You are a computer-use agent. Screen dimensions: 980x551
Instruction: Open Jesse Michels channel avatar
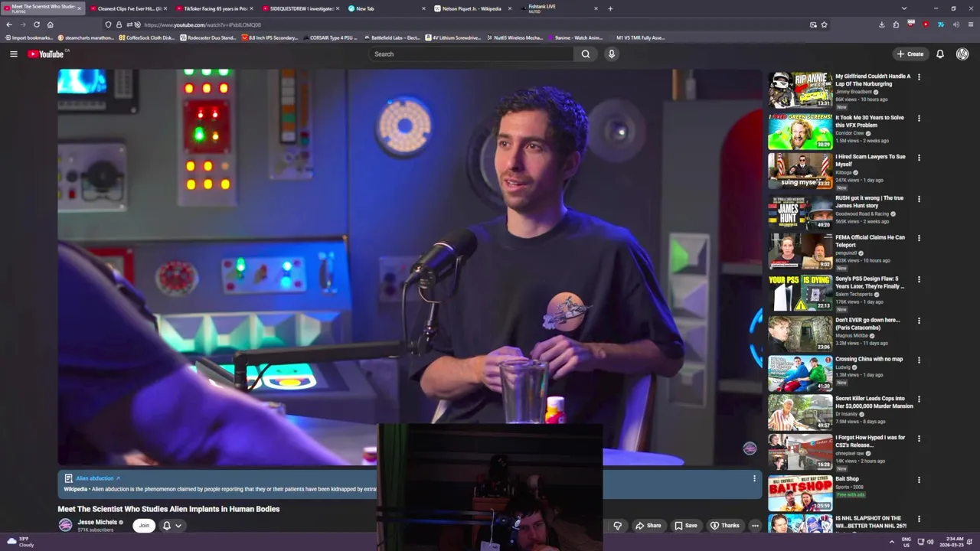(x=65, y=525)
